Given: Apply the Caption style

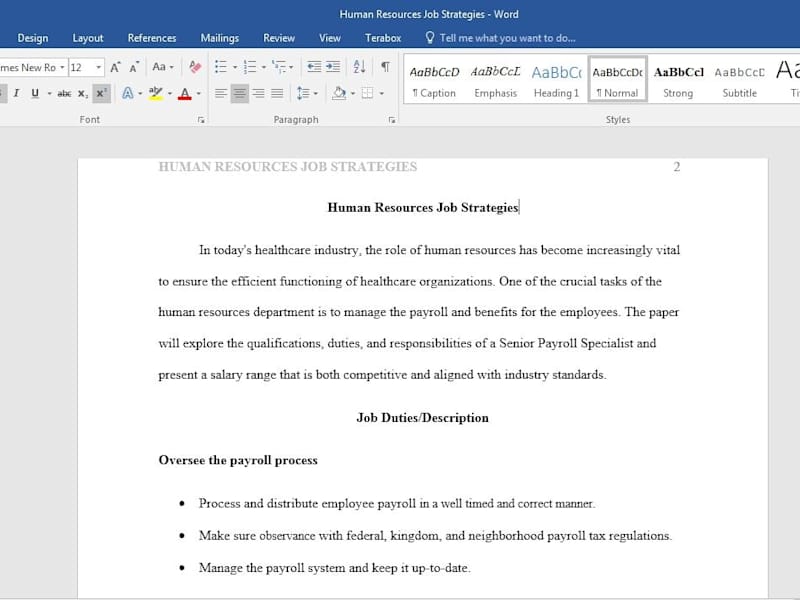Looking at the screenshot, I should [x=434, y=80].
